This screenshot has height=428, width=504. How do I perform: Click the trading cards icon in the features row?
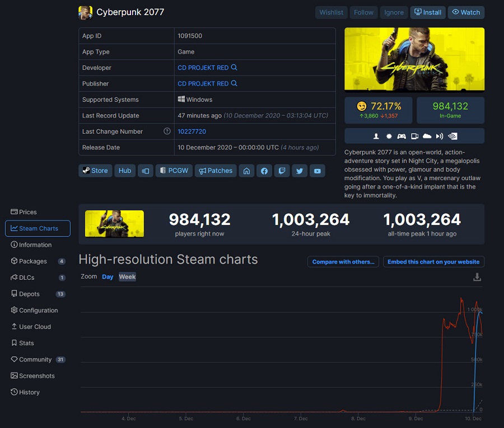(414, 136)
